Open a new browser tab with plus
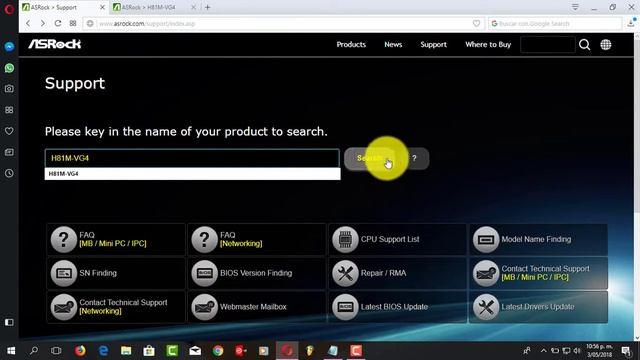640x360 pixels. coord(208,7)
